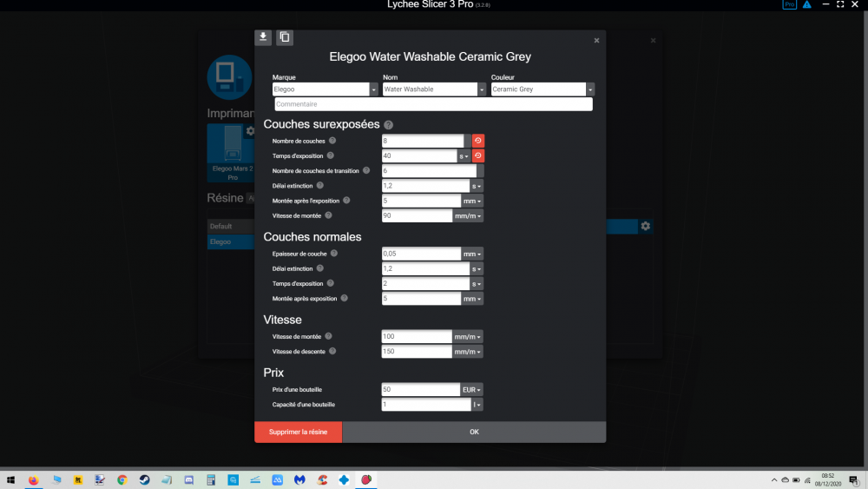Click the Temps d'exposition field showing 2

tap(425, 283)
